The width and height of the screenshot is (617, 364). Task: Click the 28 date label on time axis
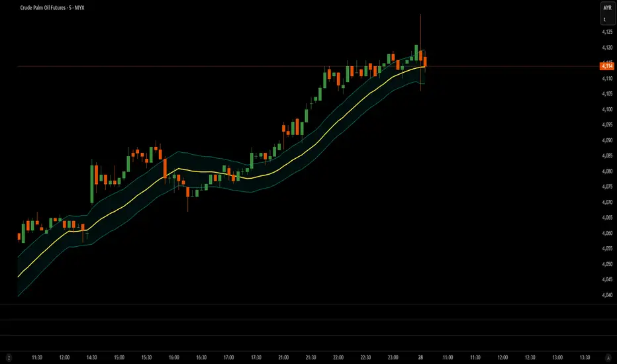(x=420, y=357)
